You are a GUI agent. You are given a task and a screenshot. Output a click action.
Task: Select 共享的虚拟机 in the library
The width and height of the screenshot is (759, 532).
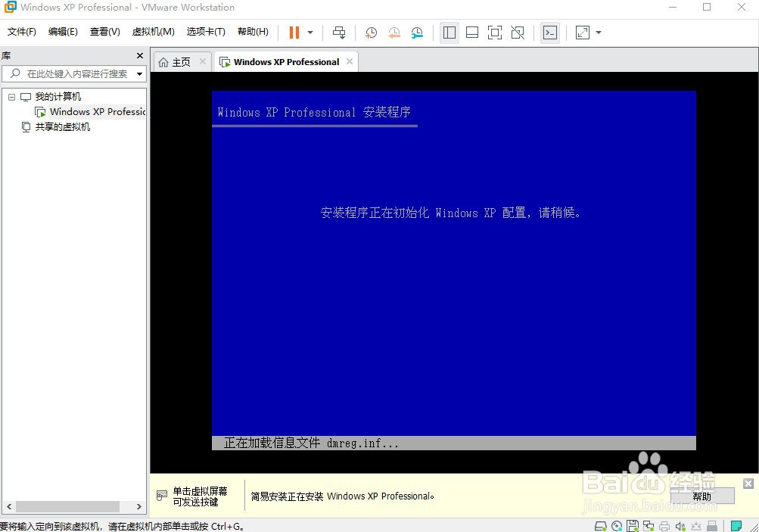click(63, 127)
